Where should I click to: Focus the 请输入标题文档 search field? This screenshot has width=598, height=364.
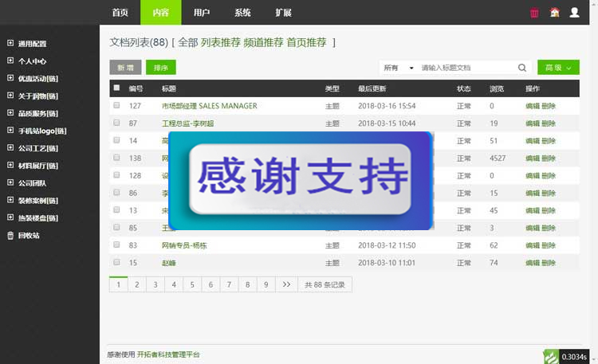coord(466,68)
